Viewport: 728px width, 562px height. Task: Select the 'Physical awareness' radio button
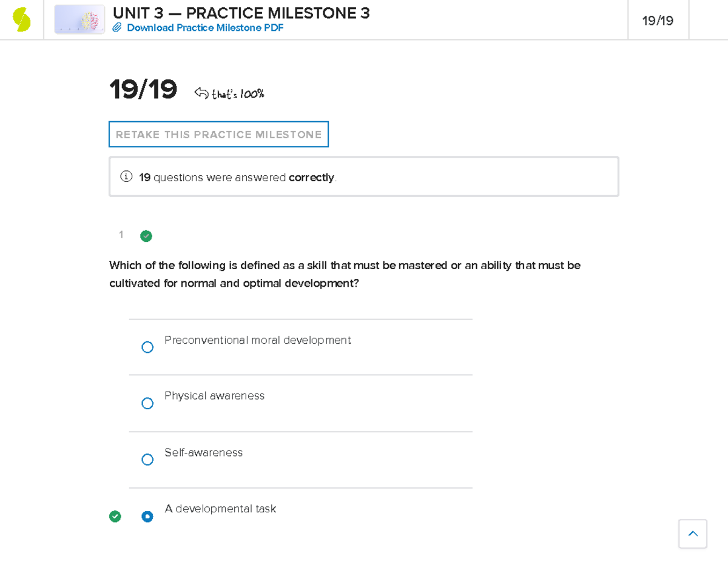pyautogui.click(x=147, y=403)
